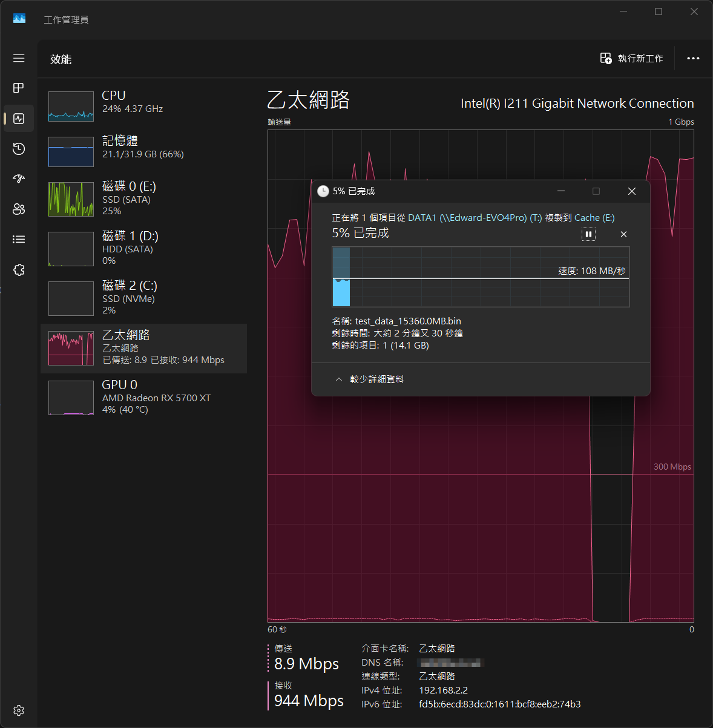Click the Task Manager app icon
713x728 pixels.
19,19
